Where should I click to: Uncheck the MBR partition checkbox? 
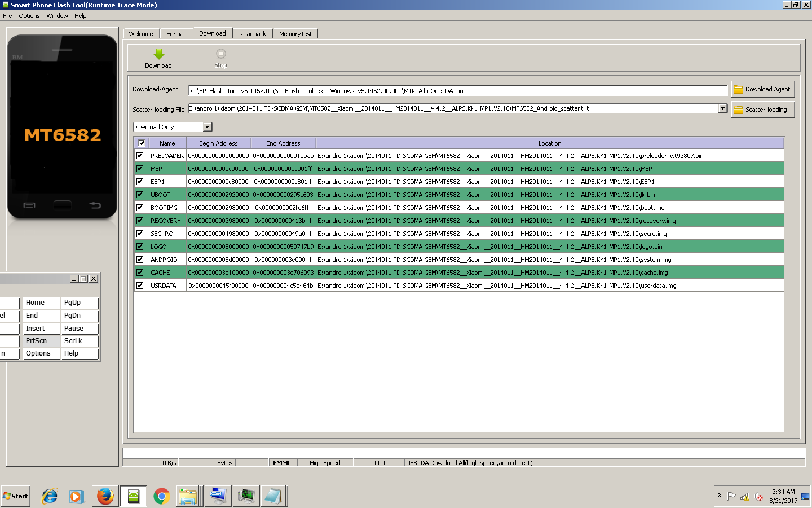point(140,169)
